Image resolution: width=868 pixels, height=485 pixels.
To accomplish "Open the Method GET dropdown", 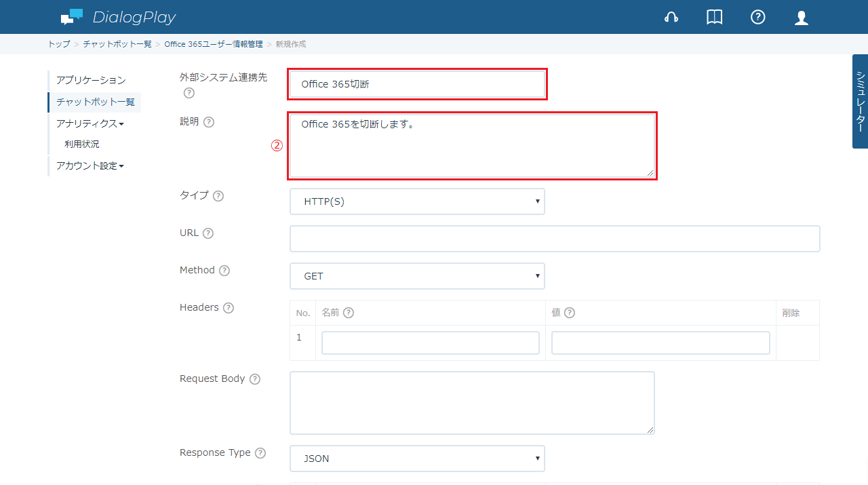I will 417,276.
